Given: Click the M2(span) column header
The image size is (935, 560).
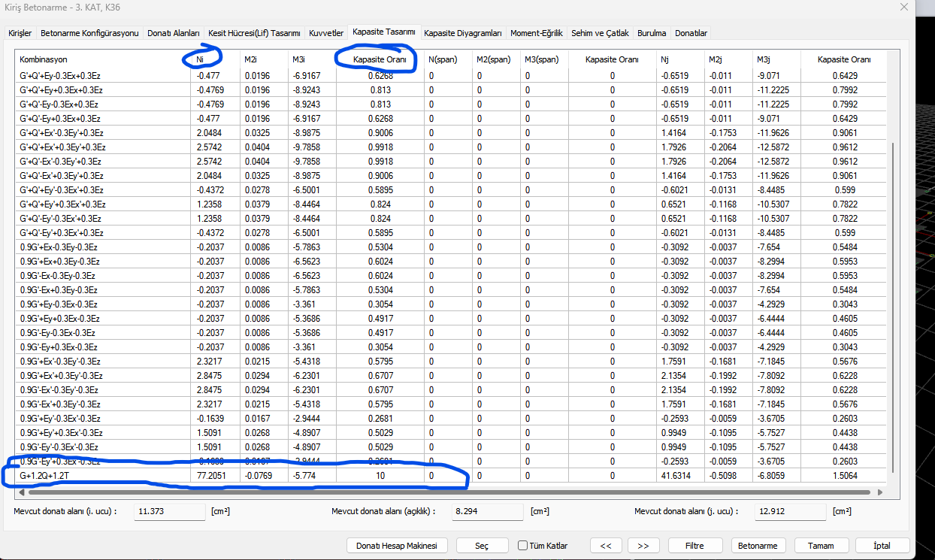Looking at the screenshot, I should coord(496,59).
